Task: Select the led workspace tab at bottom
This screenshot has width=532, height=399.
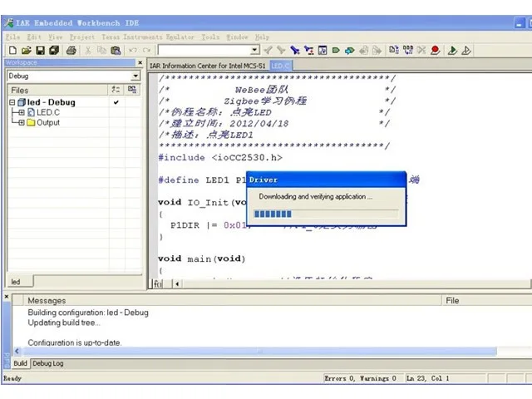Action: (x=16, y=282)
